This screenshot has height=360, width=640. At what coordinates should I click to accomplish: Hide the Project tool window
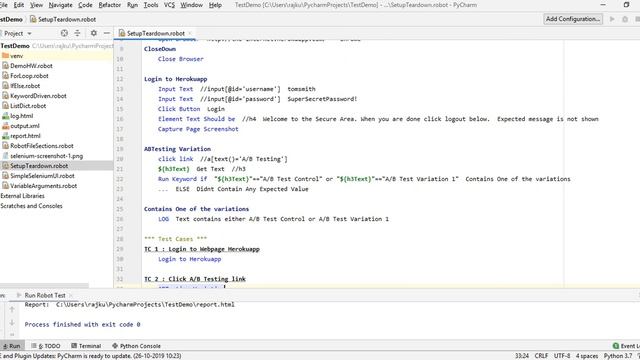[107, 33]
